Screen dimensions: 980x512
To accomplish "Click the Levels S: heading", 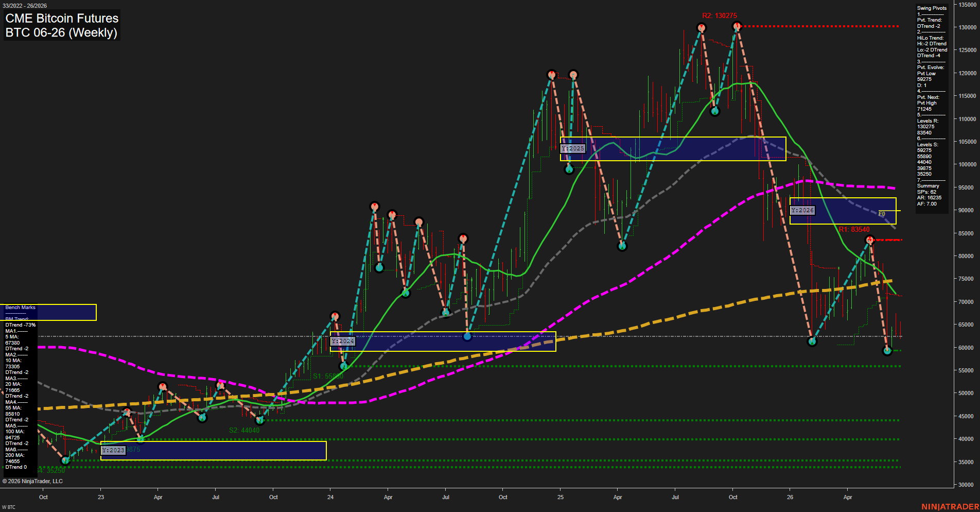I will click(927, 145).
